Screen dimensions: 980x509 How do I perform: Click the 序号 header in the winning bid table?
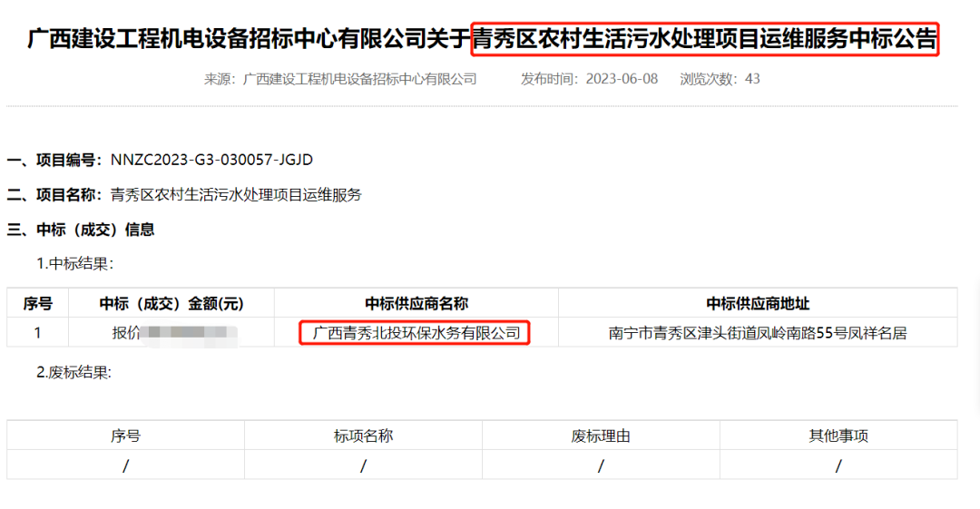tap(37, 304)
